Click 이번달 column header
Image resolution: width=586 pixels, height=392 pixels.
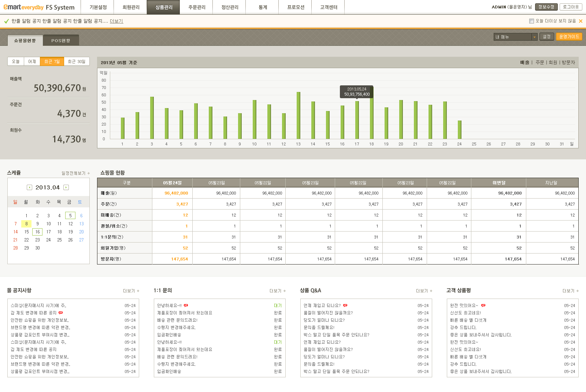499,182
